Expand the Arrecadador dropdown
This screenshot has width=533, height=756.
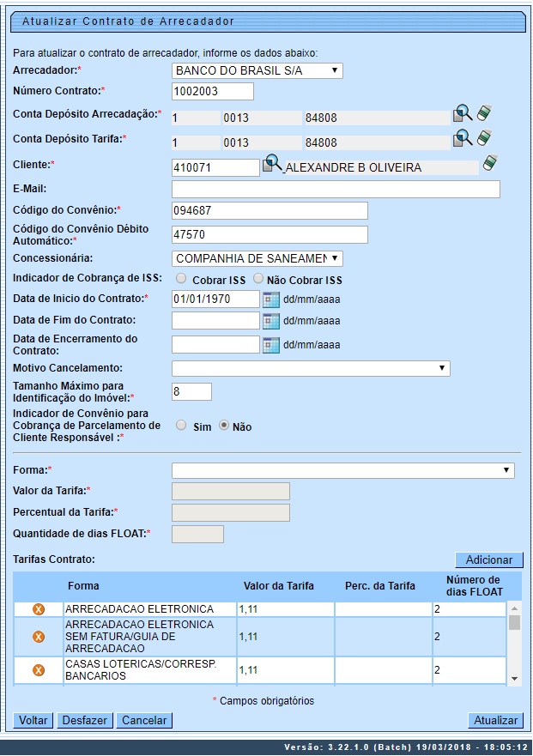pyautogui.click(x=257, y=70)
